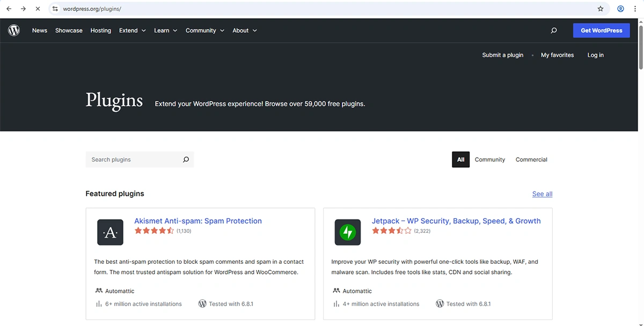Go to the Showcase page
The width and height of the screenshot is (644, 326).
pyautogui.click(x=69, y=31)
